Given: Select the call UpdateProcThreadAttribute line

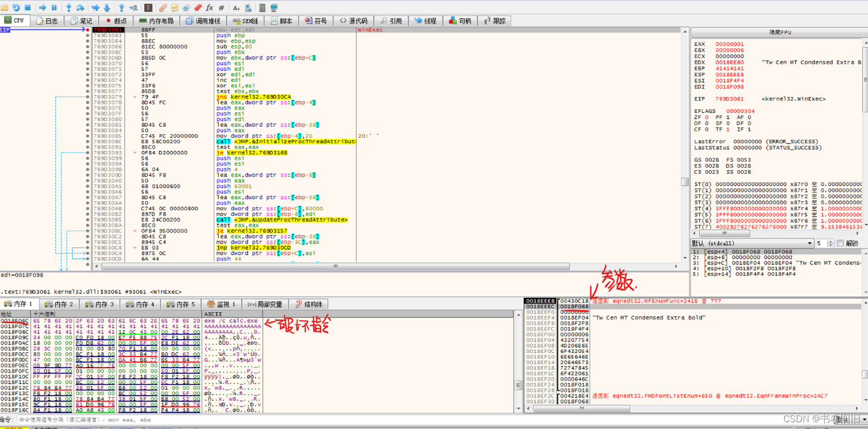Looking at the screenshot, I should click(282, 219).
